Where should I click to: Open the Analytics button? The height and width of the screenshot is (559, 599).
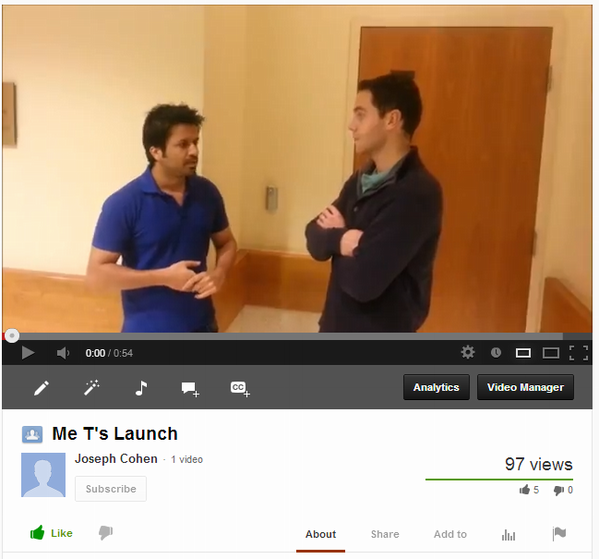tap(436, 387)
